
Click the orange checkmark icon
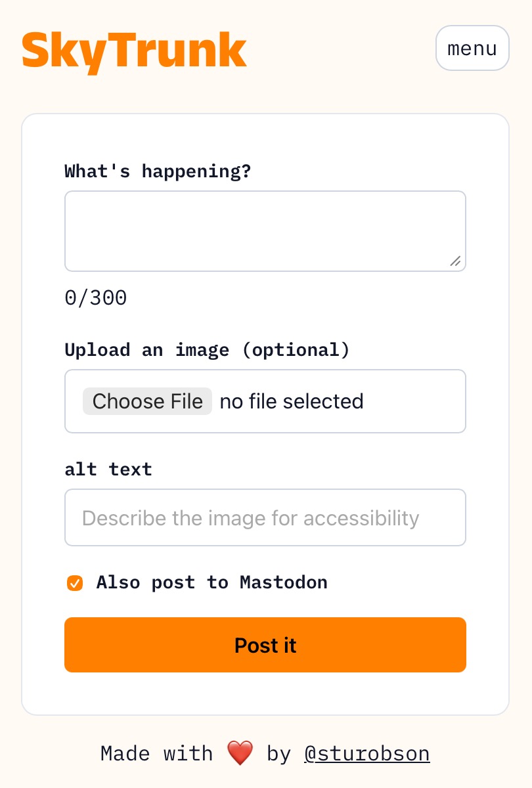[75, 582]
